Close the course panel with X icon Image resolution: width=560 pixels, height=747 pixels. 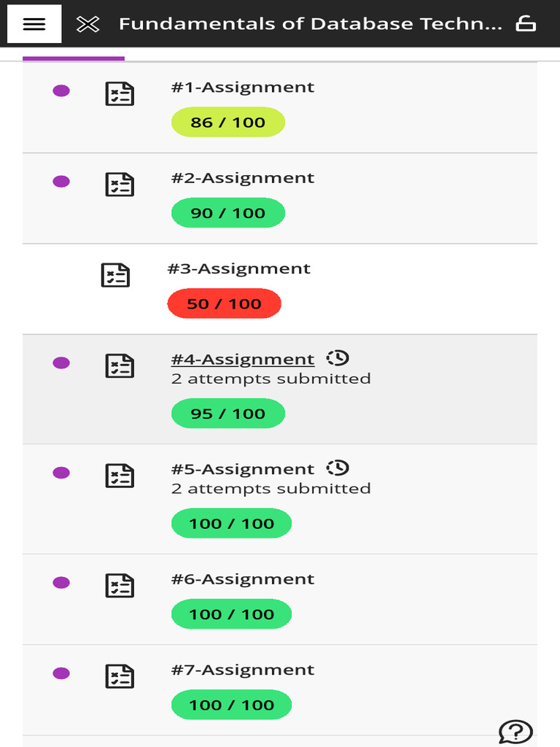tap(87, 24)
